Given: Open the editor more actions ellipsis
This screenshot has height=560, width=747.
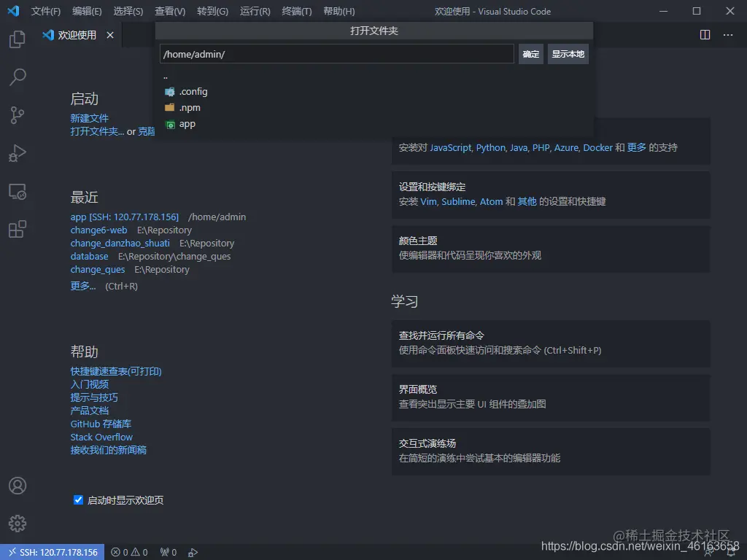Looking at the screenshot, I should coord(728,35).
